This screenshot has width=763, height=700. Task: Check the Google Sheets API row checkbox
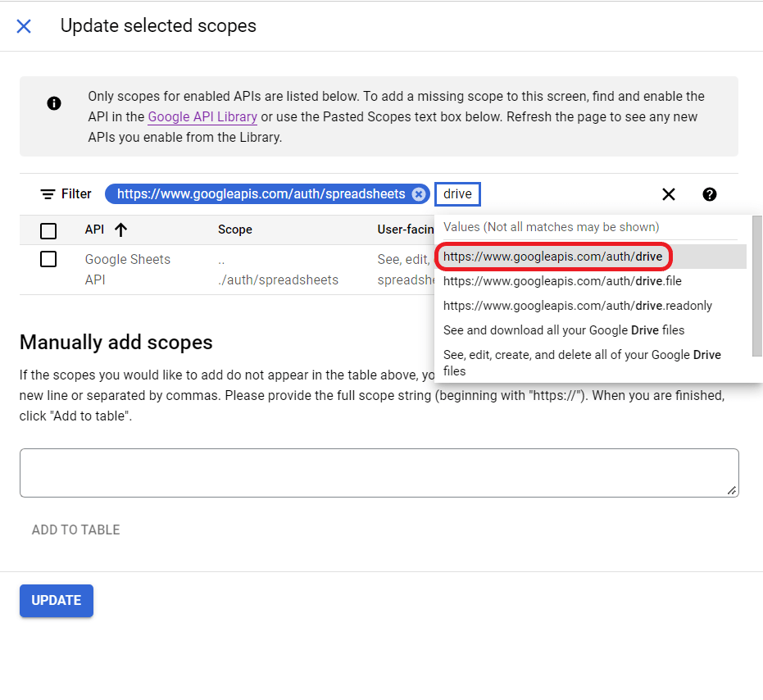click(x=48, y=258)
